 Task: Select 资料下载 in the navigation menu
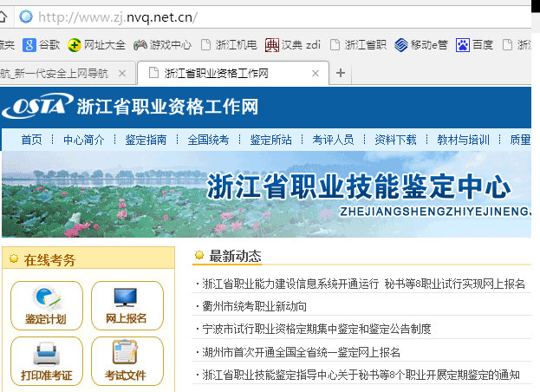(x=395, y=140)
